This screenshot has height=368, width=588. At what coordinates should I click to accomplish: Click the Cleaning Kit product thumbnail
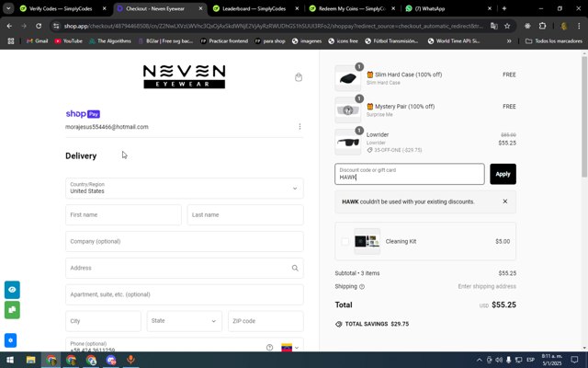click(x=367, y=241)
